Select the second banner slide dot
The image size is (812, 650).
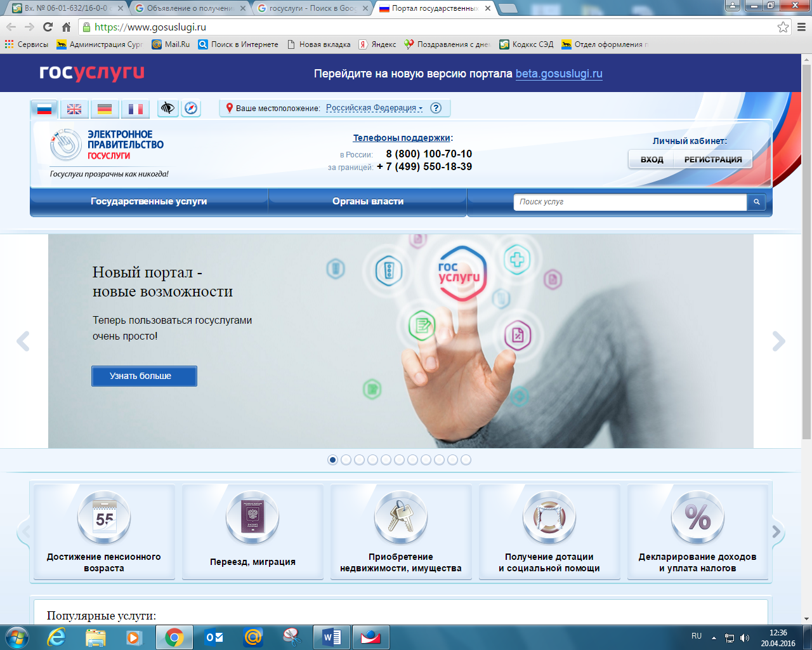[x=346, y=460]
